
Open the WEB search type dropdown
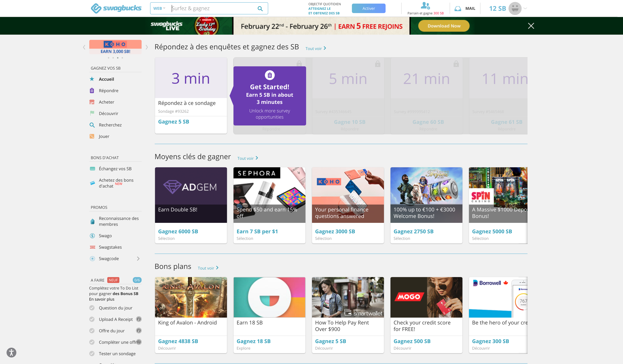pos(159,8)
